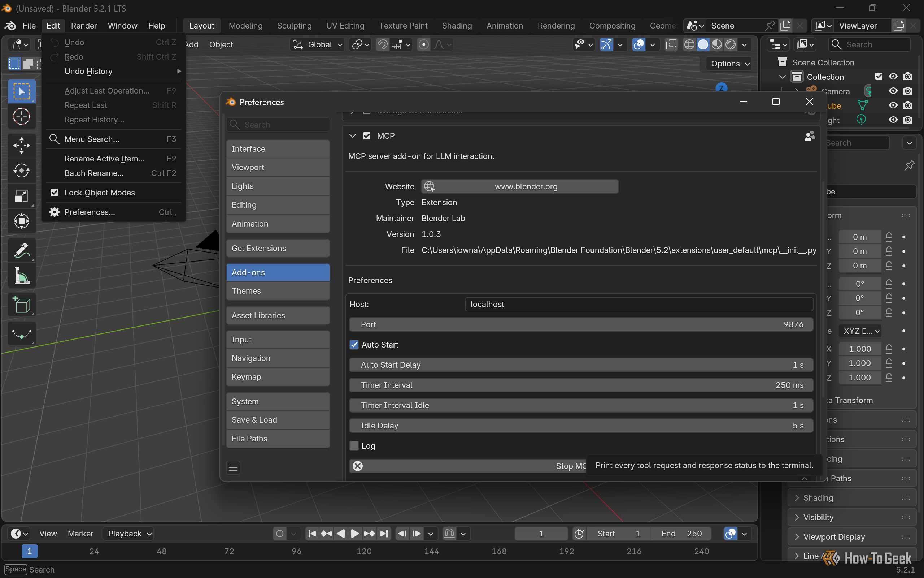Click the new scene copy icon
924x578 pixels.
785,26
